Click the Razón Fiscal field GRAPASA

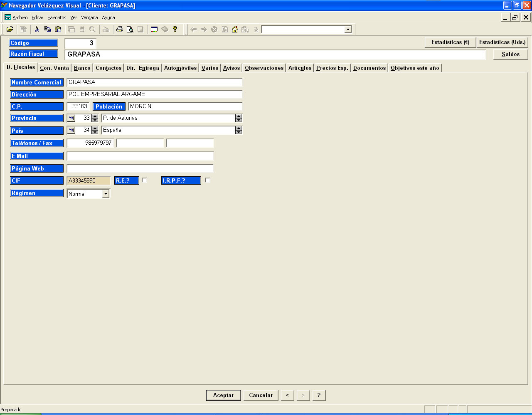(x=275, y=54)
